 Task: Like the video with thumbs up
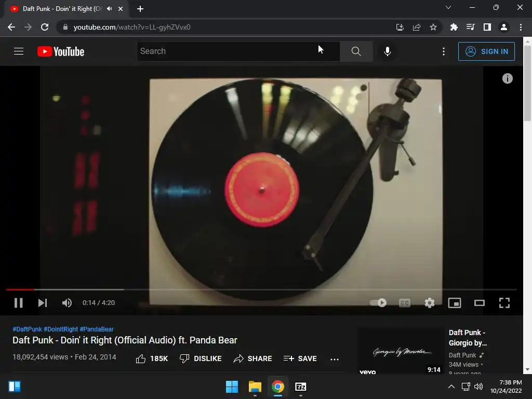point(152,358)
